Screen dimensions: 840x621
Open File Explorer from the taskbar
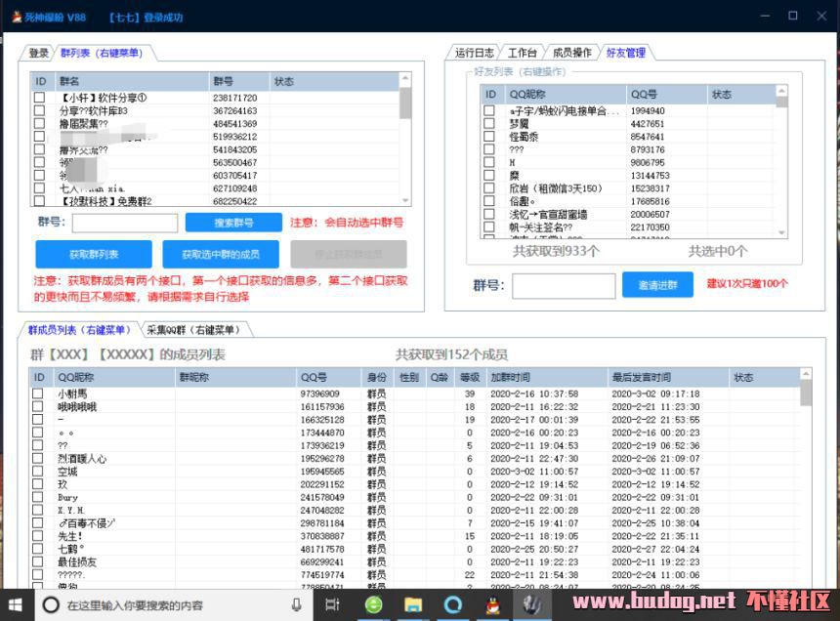(x=413, y=605)
